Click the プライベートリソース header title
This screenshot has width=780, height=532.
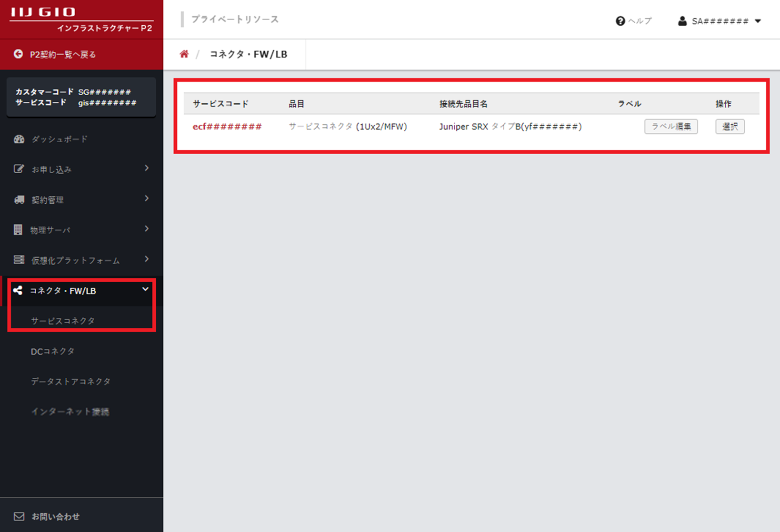(235, 20)
